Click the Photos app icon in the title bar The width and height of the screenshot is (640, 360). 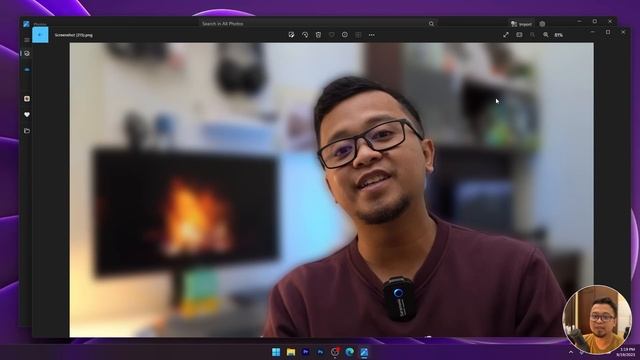[26, 24]
